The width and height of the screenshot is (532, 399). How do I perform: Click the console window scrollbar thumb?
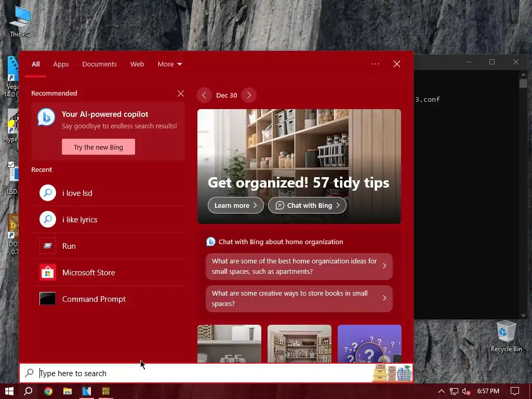(x=523, y=84)
